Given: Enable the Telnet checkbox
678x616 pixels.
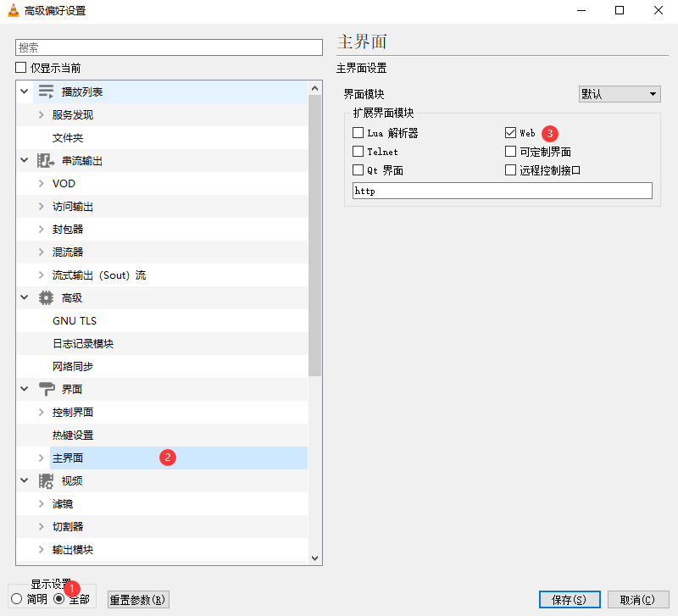Looking at the screenshot, I should pyautogui.click(x=358, y=152).
